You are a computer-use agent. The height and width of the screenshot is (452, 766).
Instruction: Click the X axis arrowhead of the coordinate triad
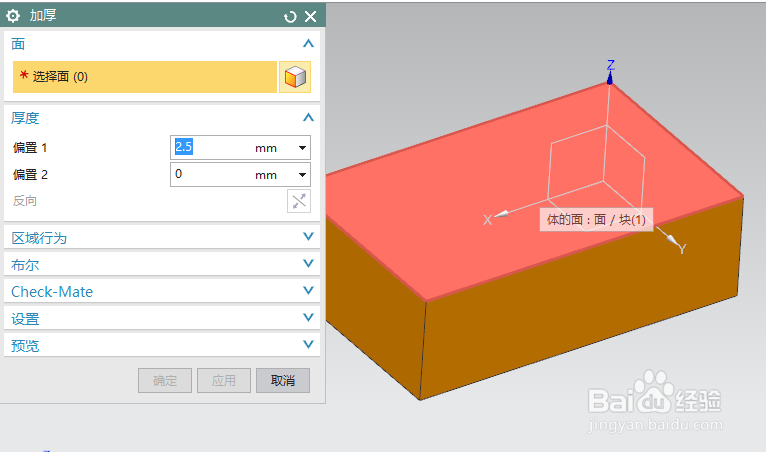[502, 214]
